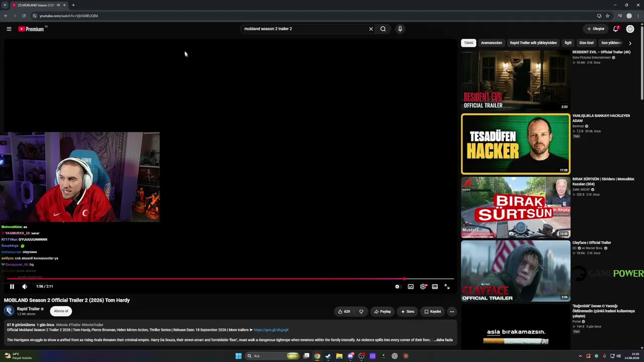Open a new browser tab
Image resolution: width=644 pixels, height=362 pixels.
(x=73, y=5)
